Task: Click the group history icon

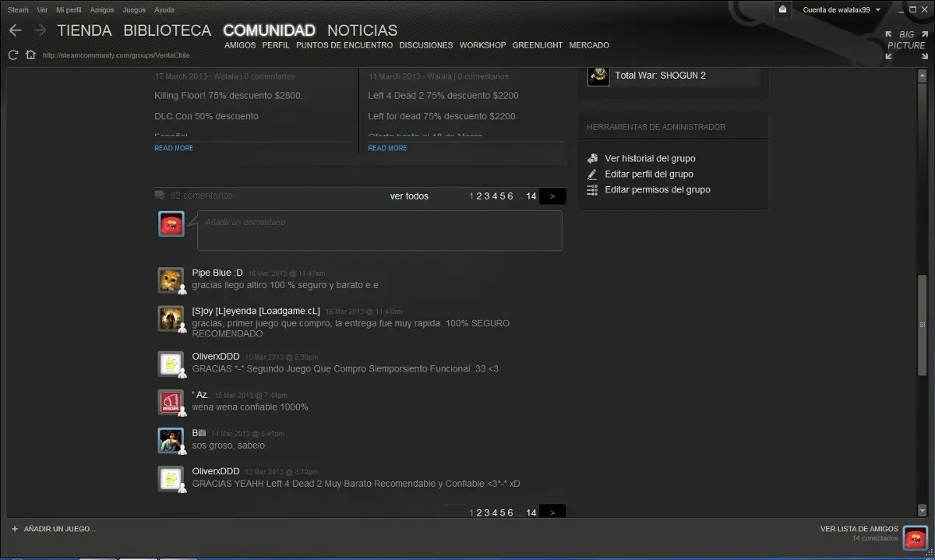Action: pyautogui.click(x=592, y=158)
